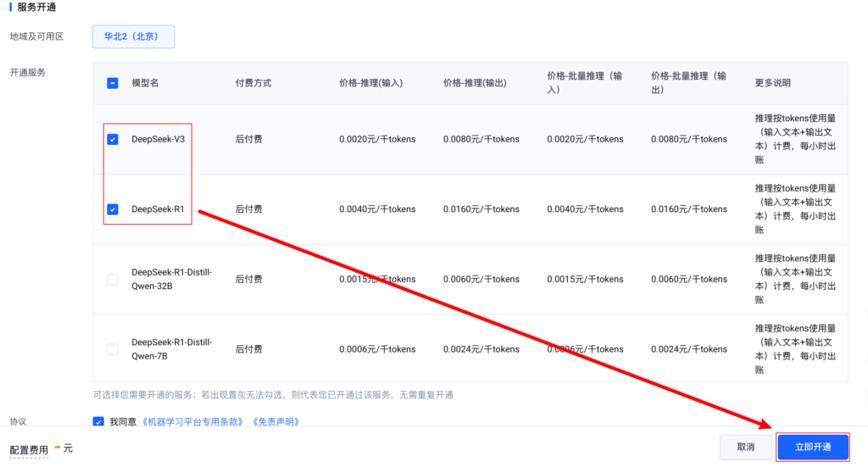Click the 模型名 column header
868x468 pixels.
point(145,83)
